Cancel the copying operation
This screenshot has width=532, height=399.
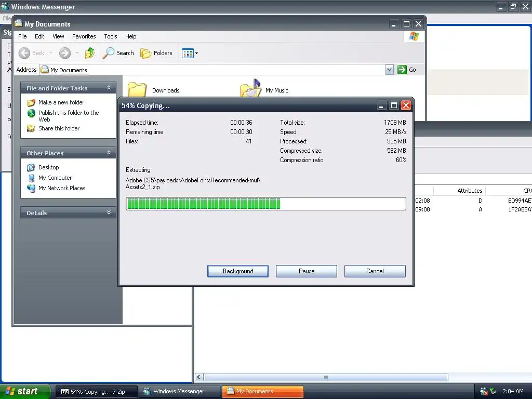[x=375, y=271]
